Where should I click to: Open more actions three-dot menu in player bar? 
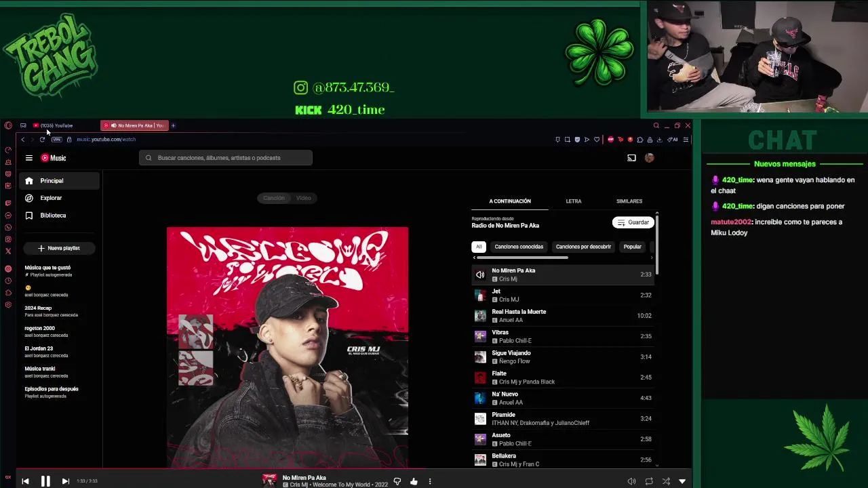[429, 481]
